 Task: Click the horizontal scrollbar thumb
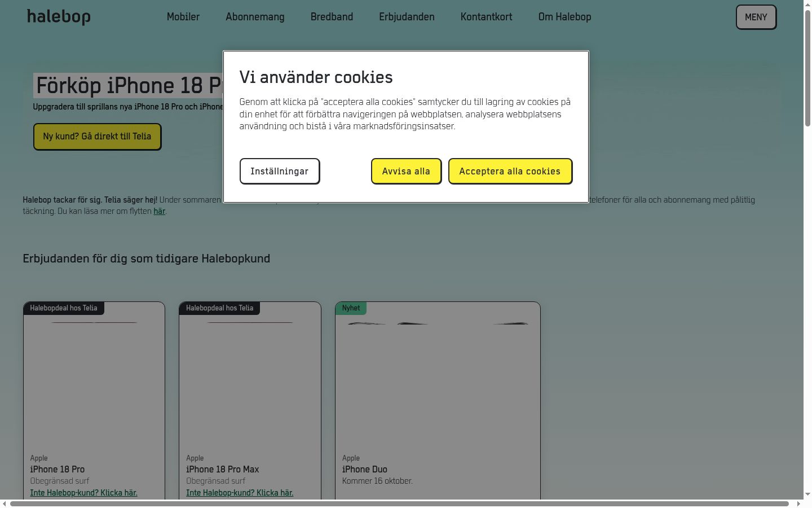pos(399,503)
